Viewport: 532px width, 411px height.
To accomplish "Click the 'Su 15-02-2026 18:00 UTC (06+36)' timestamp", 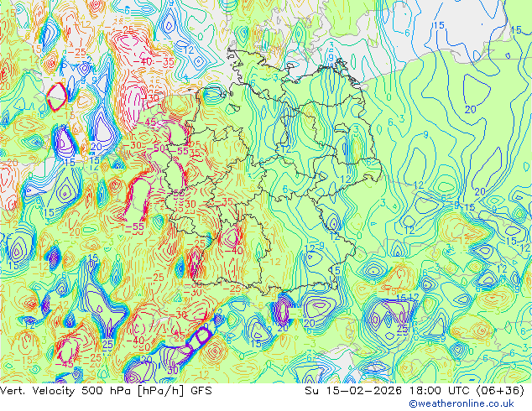I will 415,391.
